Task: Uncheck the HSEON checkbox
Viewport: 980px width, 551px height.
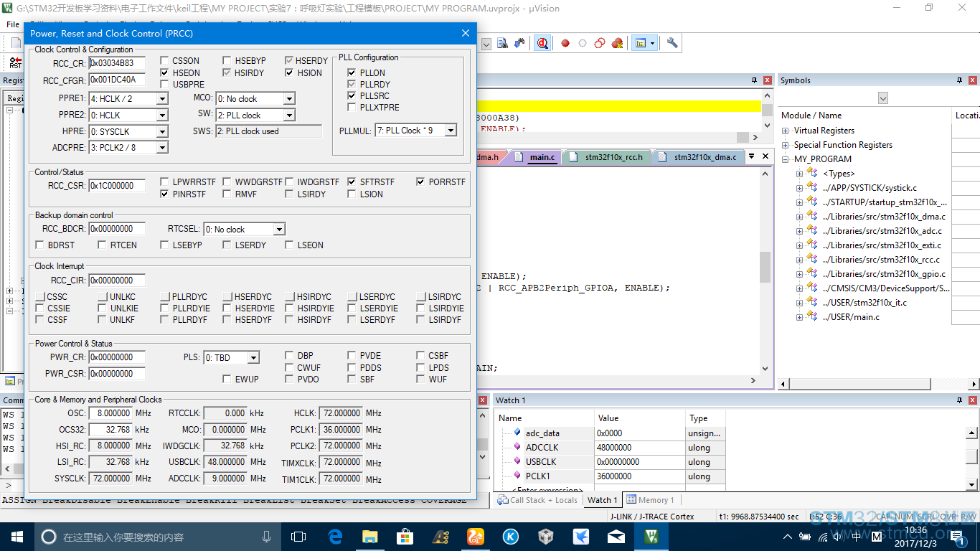Action: pyautogui.click(x=164, y=72)
